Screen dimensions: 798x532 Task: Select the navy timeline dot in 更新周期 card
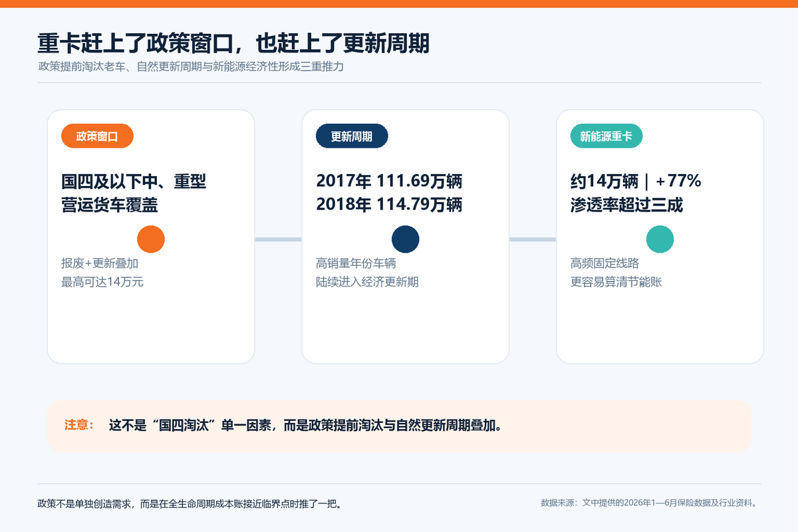[x=406, y=239]
